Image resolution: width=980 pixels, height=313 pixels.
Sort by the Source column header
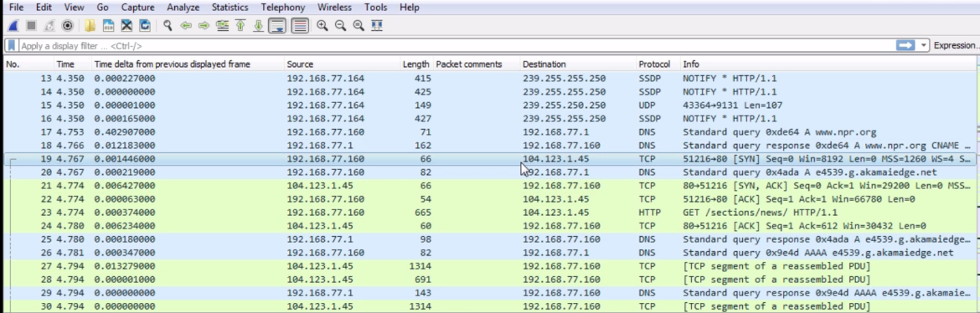[342, 64]
